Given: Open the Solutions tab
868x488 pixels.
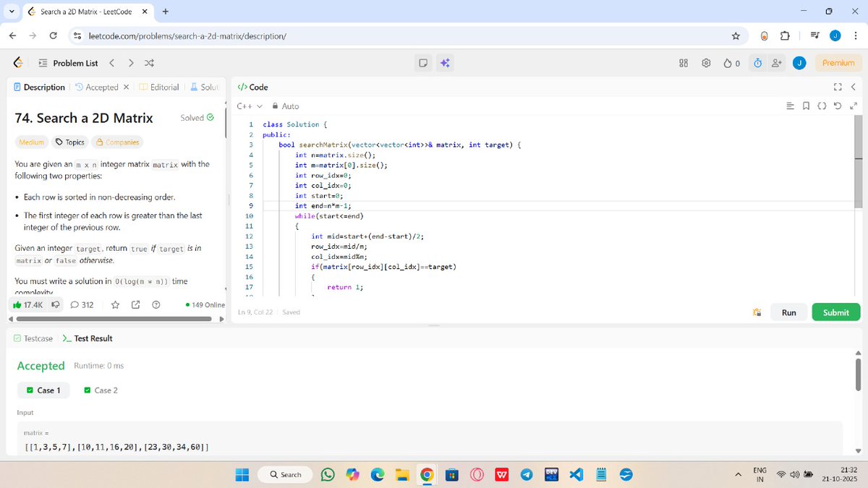Looking at the screenshot, I should [x=204, y=87].
